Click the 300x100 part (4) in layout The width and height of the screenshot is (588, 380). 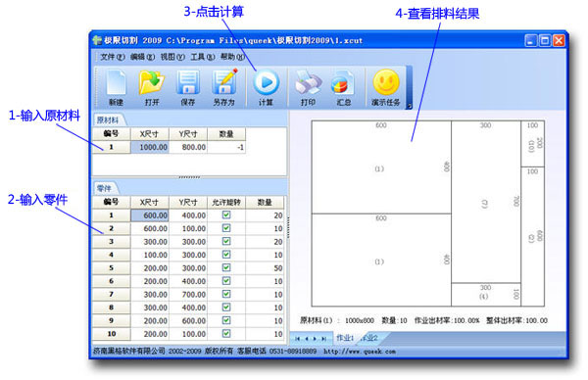[x=486, y=295]
